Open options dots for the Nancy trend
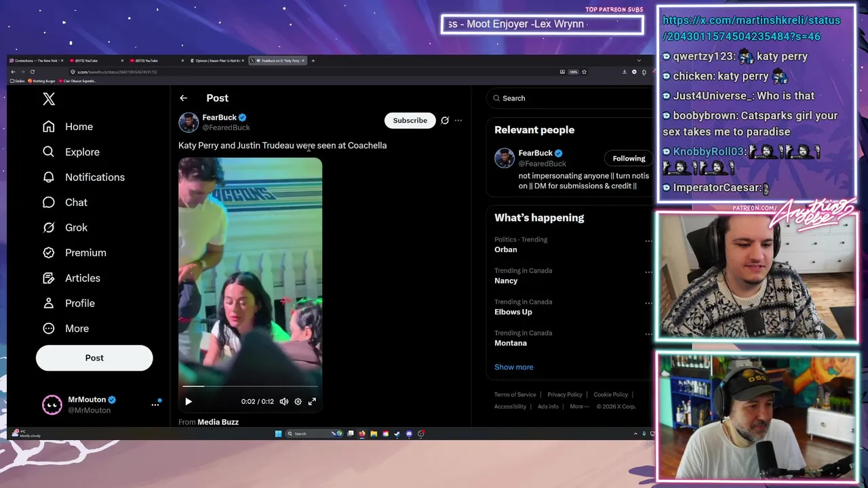Viewport: 868px width, 488px height. click(648, 272)
